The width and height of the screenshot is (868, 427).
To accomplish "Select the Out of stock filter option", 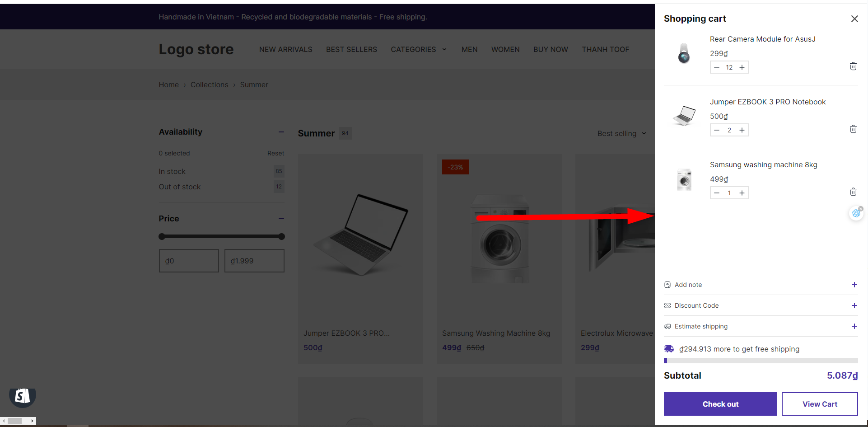I will (180, 187).
